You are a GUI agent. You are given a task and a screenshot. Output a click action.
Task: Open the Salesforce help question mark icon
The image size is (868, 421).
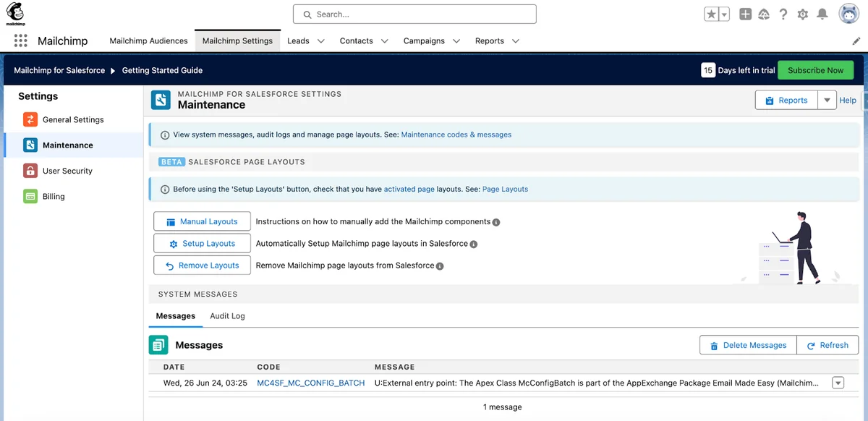click(783, 14)
